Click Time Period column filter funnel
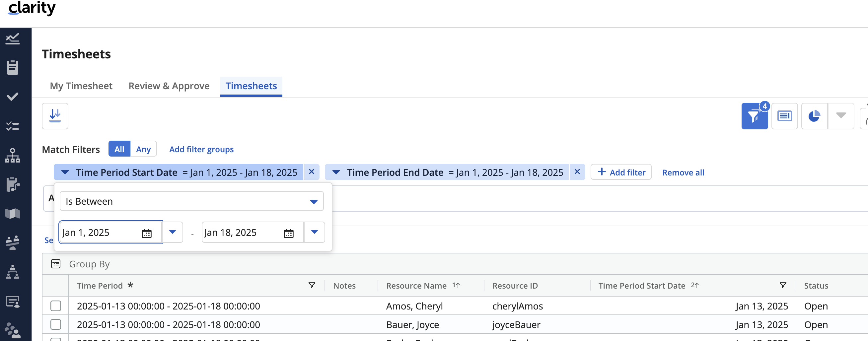The image size is (868, 341). [x=312, y=285]
